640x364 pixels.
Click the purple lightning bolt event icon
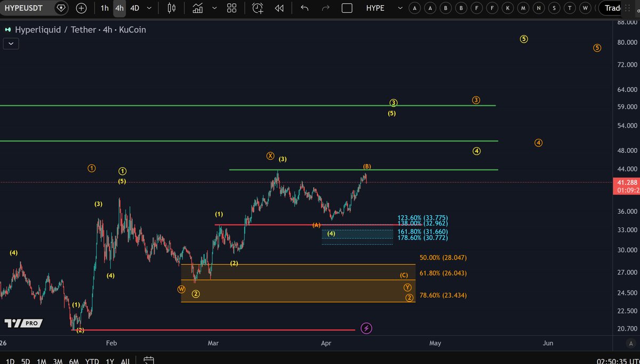point(366,328)
